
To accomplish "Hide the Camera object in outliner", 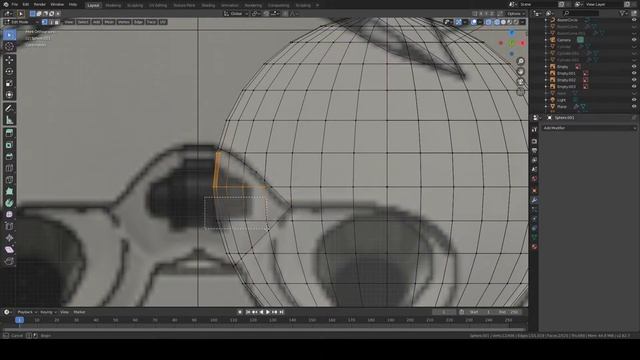I will point(634,40).
